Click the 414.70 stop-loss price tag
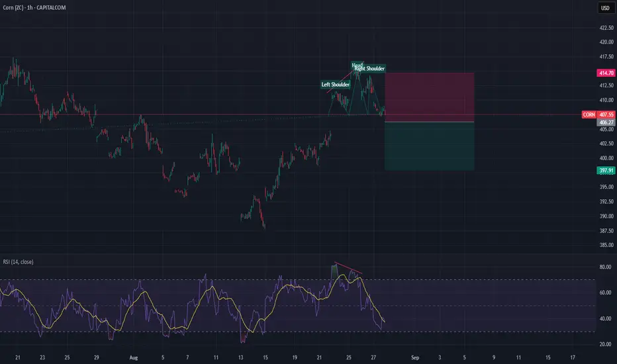The height and width of the screenshot is (364, 617). click(606, 73)
